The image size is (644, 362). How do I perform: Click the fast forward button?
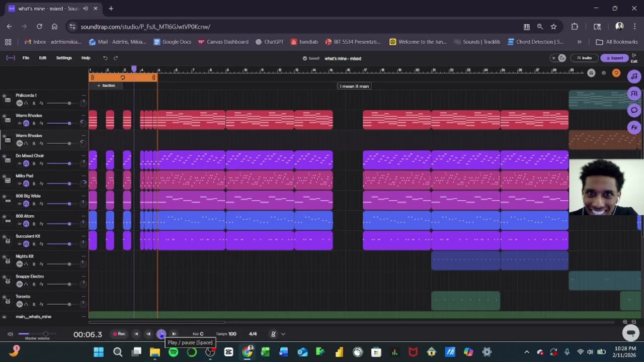(x=174, y=334)
